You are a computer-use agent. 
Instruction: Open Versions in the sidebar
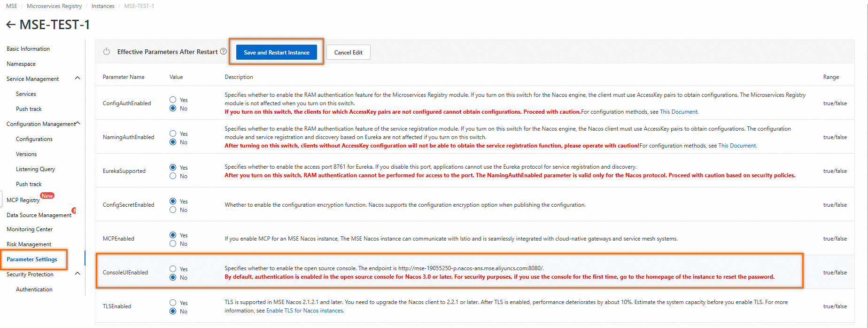(x=26, y=154)
